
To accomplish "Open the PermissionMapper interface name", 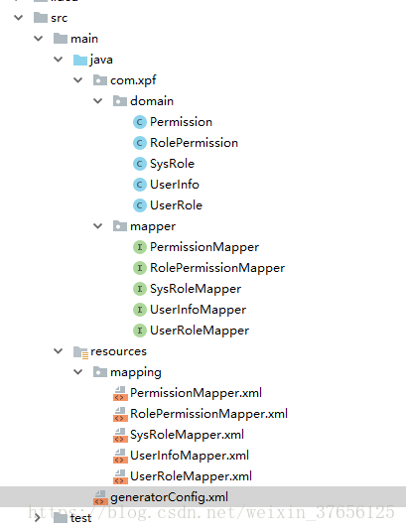I will point(204,248).
